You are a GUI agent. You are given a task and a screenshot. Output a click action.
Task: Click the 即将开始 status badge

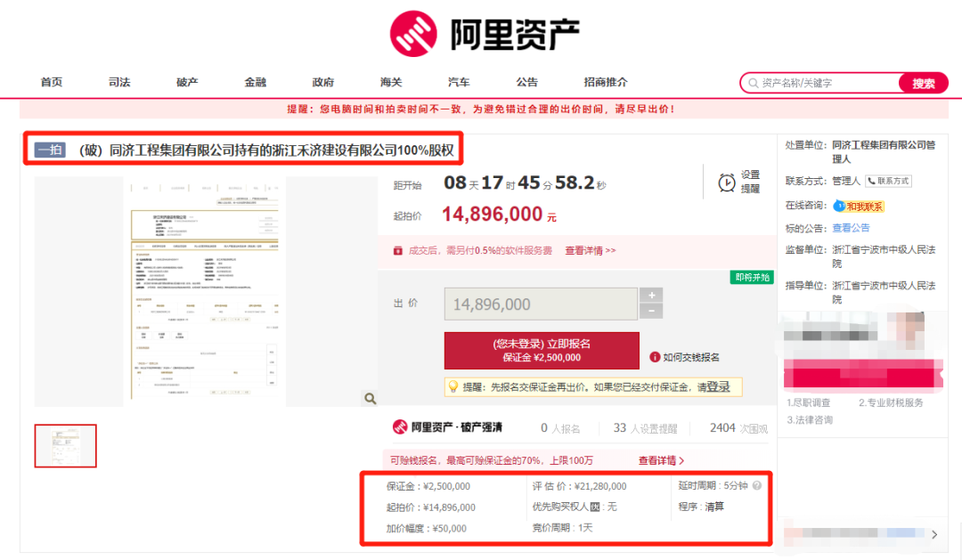752,277
